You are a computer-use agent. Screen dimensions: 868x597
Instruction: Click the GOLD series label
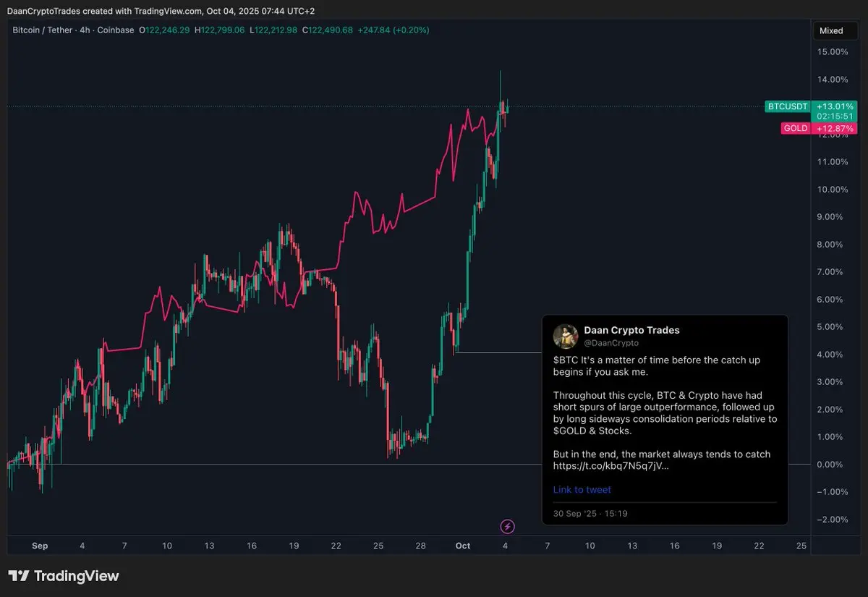pos(796,128)
